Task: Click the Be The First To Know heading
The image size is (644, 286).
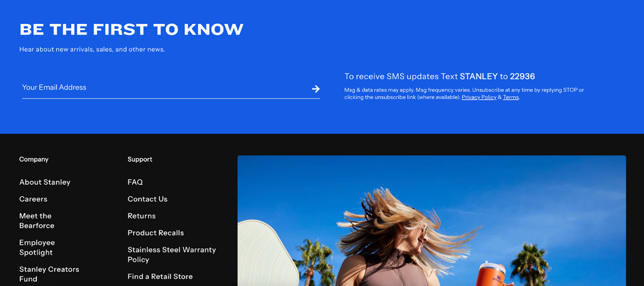Action: coord(131,30)
